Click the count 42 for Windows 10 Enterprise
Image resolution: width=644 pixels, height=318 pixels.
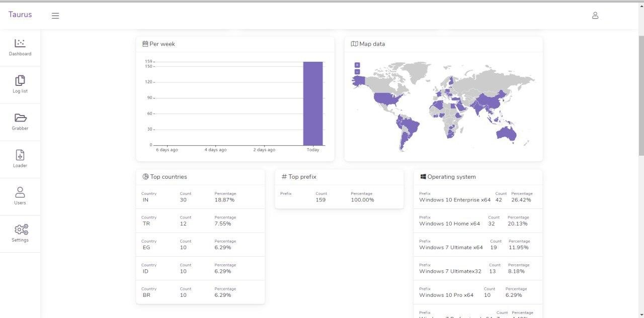(x=499, y=200)
